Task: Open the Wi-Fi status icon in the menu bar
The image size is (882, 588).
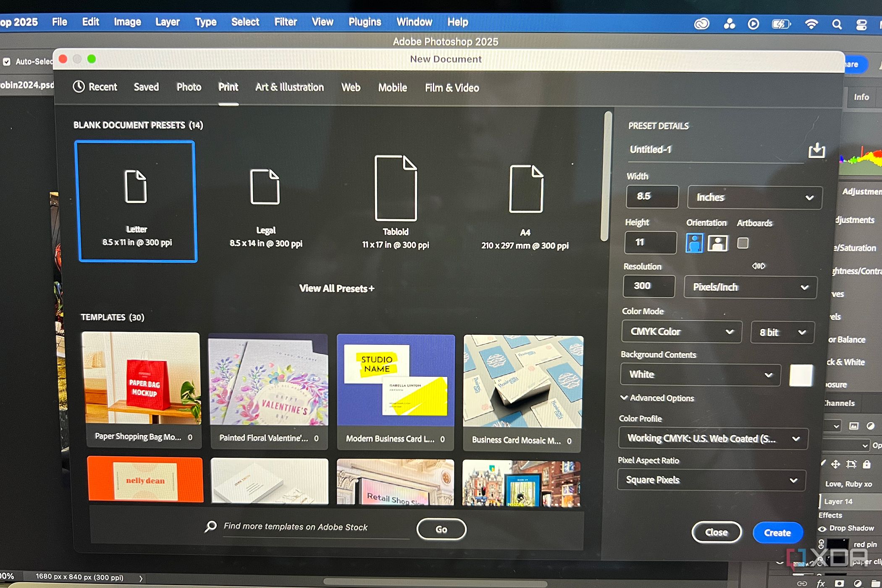Action: (811, 24)
